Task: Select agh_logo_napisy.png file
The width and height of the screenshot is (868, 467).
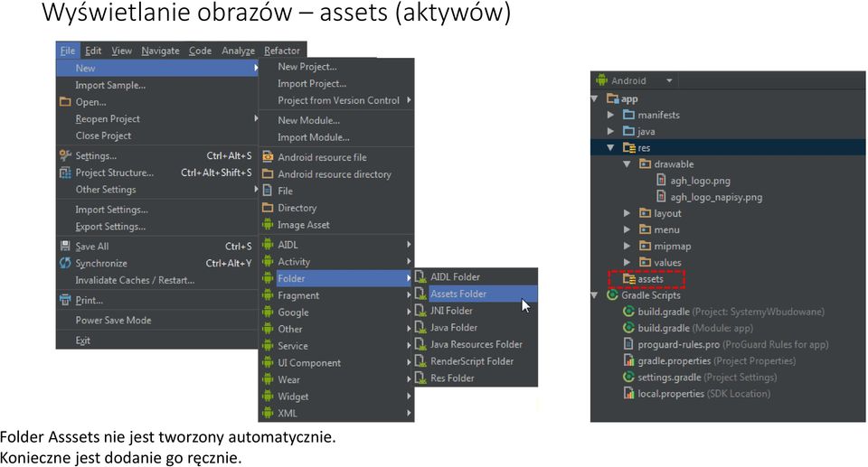Action: coord(716,197)
